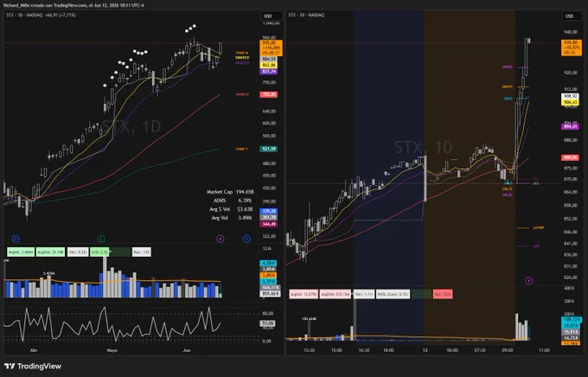Click the magenta 344,49 price tag

269,224
